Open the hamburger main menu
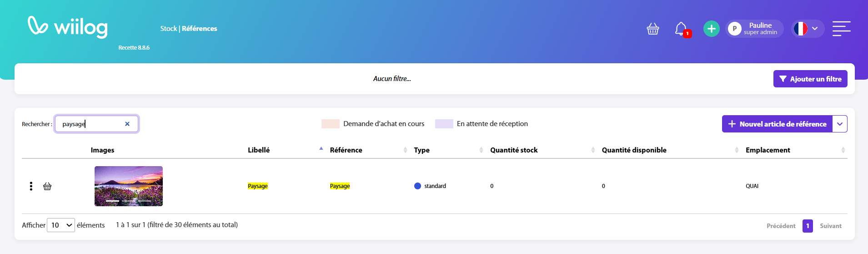This screenshot has height=254, width=868. (841, 29)
